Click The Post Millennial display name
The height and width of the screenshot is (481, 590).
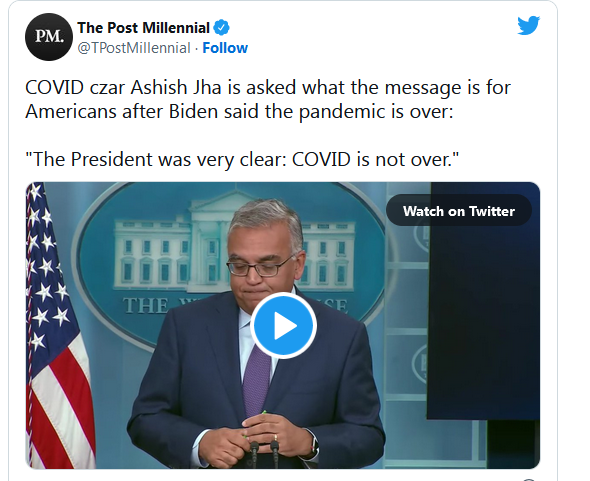coord(143,27)
